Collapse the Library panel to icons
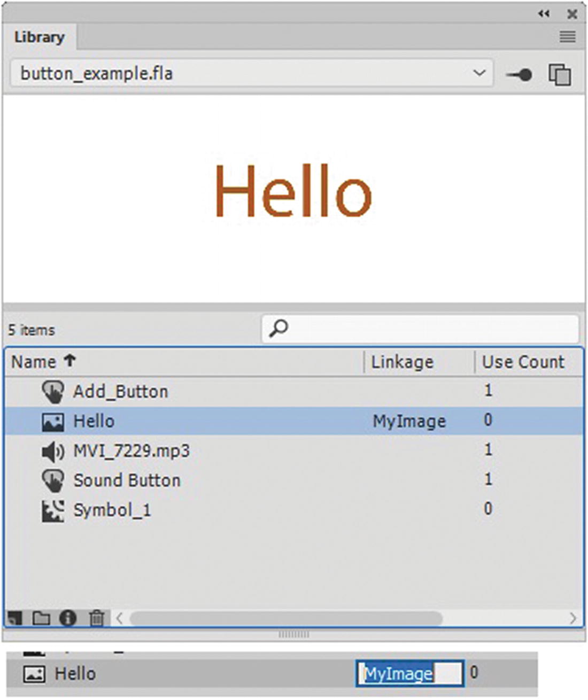 (x=544, y=14)
